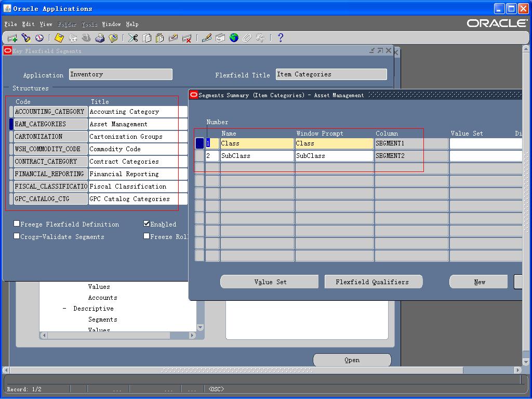Click the Oracle logo icon in Segments Summary title
Image resolution: width=532 pixels, height=399 pixels.
pos(194,95)
